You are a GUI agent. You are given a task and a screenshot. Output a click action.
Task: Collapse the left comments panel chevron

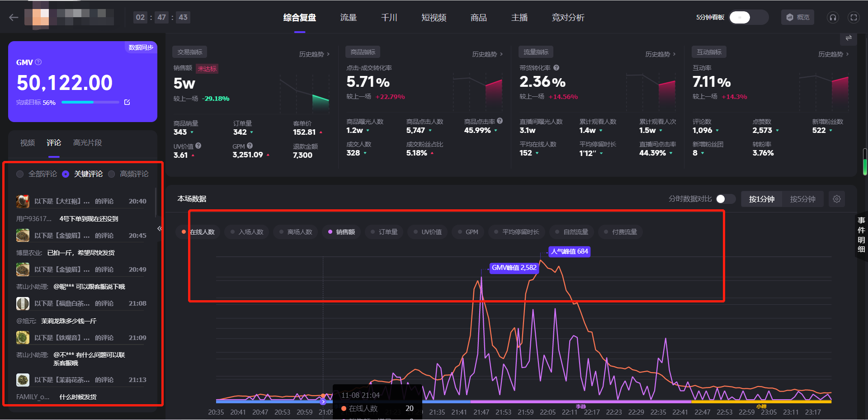point(159,228)
